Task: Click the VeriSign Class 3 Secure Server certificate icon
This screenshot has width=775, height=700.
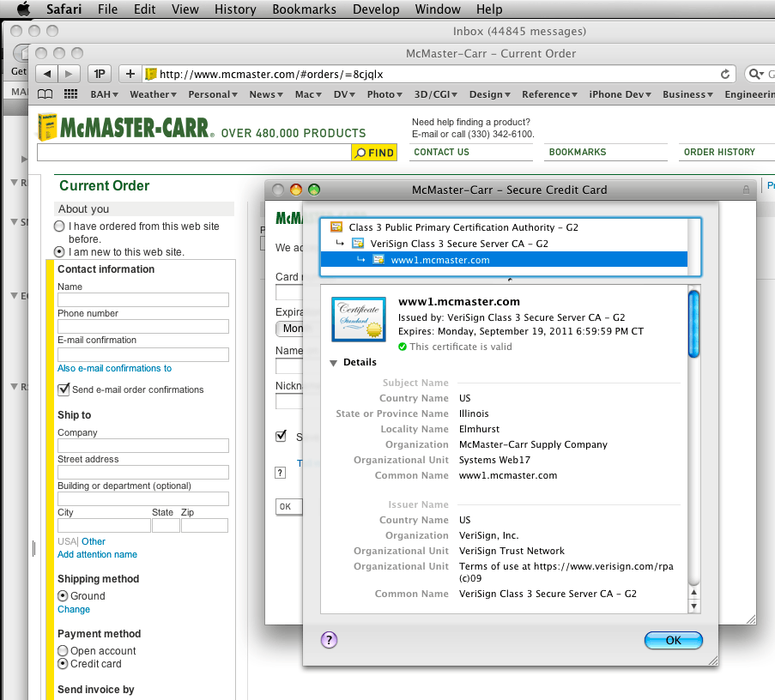Action: pos(358,243)
